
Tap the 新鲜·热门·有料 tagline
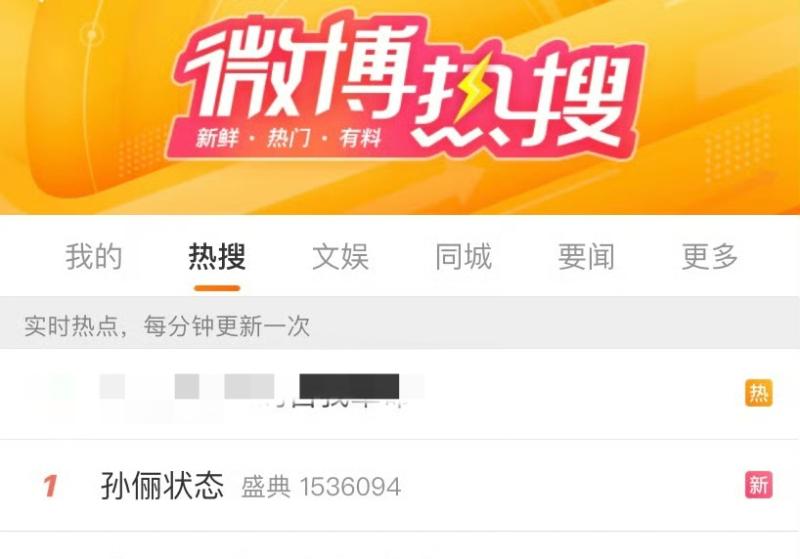pyautogui.click(x=289, y=138)
